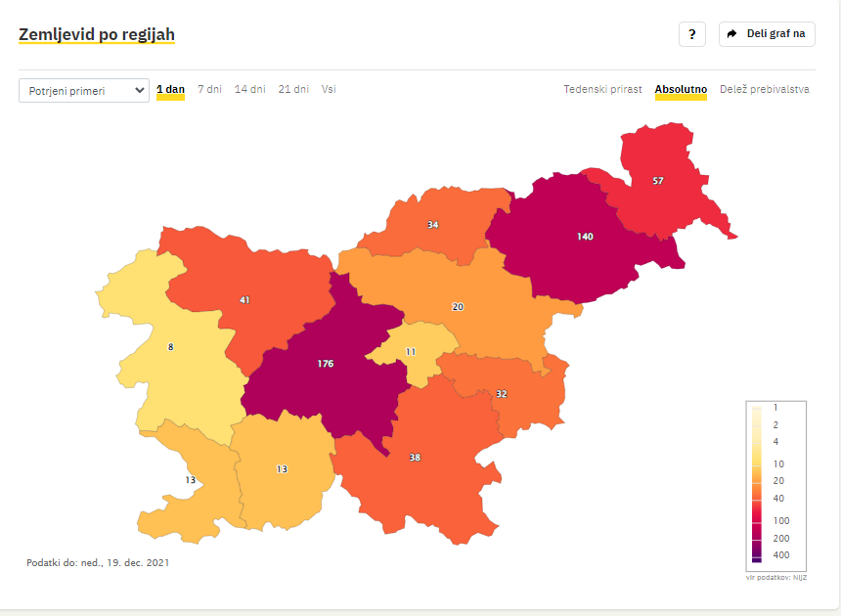Select the 1 dan period tab

click(170, 90)
